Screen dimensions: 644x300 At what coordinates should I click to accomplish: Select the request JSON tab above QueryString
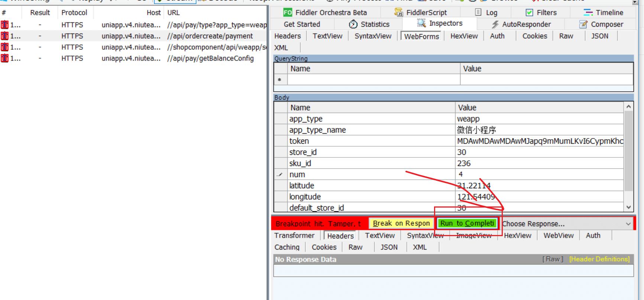(x=600, y=36)
